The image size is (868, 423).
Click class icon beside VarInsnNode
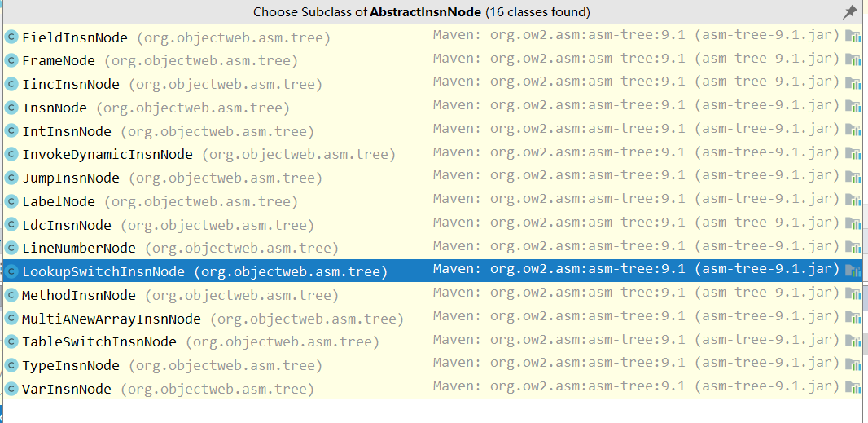[x=11, y=389]
